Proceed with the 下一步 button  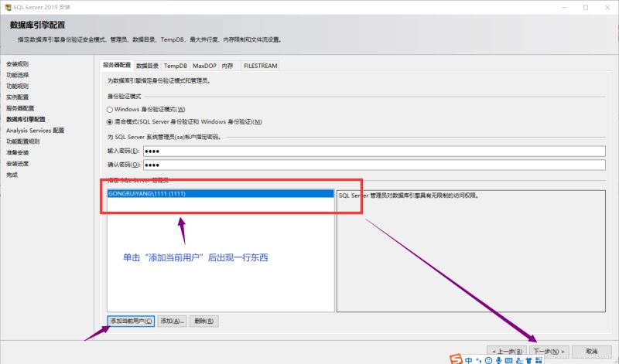[549, 351]
